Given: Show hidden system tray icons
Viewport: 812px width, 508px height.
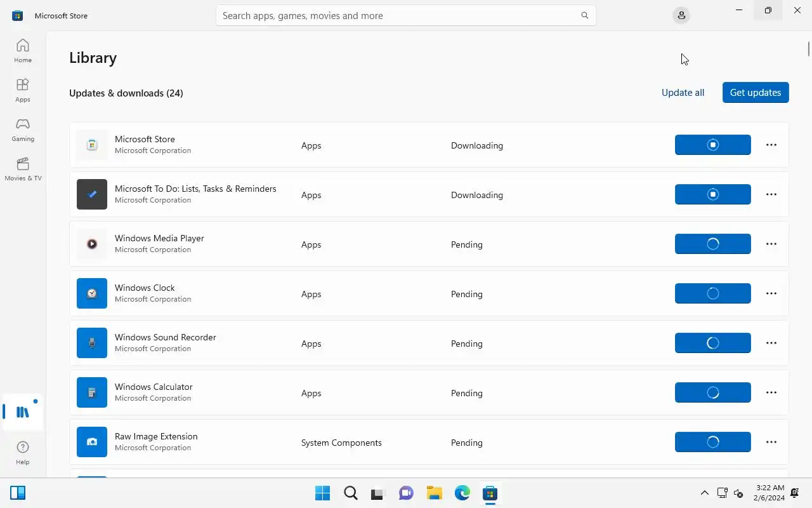Looking at the screenshot, I should (x=704, y=493).
